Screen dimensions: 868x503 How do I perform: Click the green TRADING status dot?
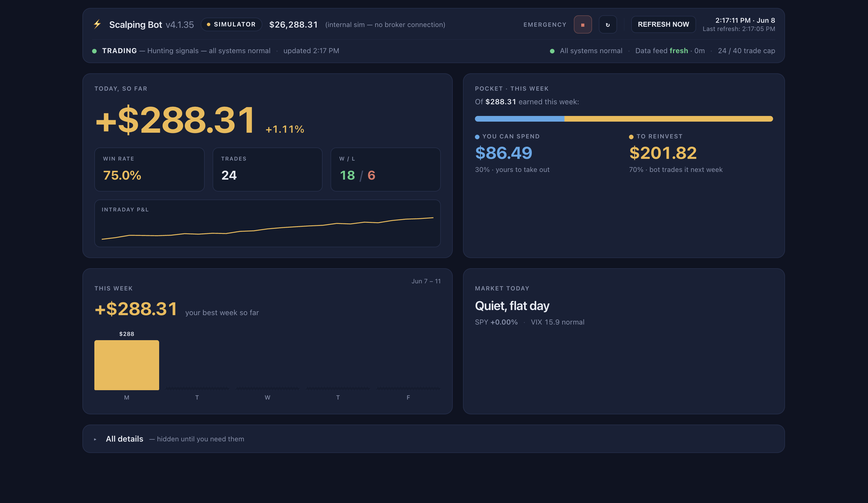(94, 51)
